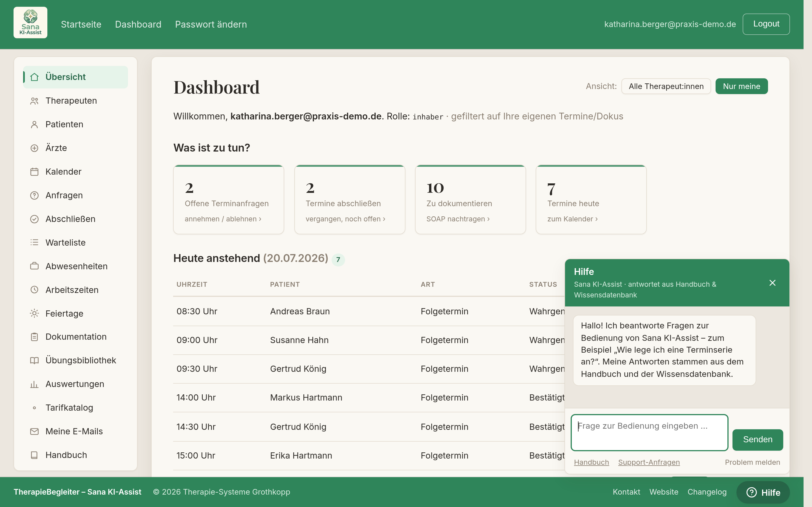This screenshot has width=812, height=507.
Task: Click the Auswertungen bar chart icon
Action: pos(34,384)
